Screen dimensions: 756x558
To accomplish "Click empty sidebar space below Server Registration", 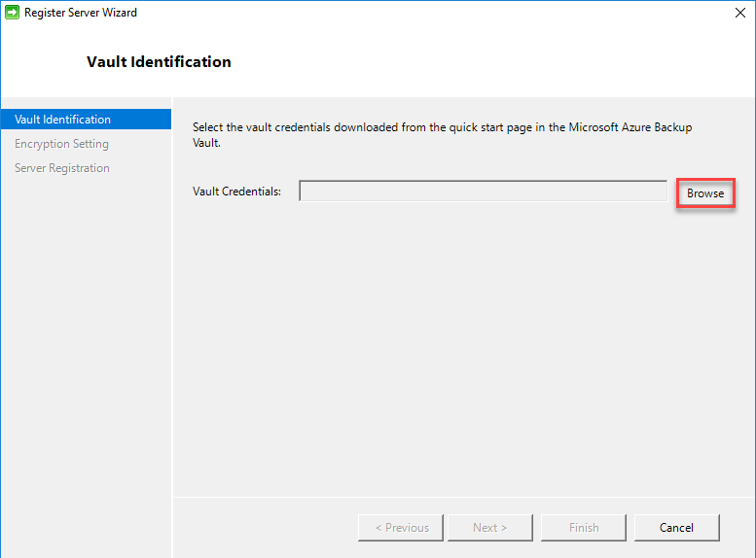I will [x=86, y=340].
